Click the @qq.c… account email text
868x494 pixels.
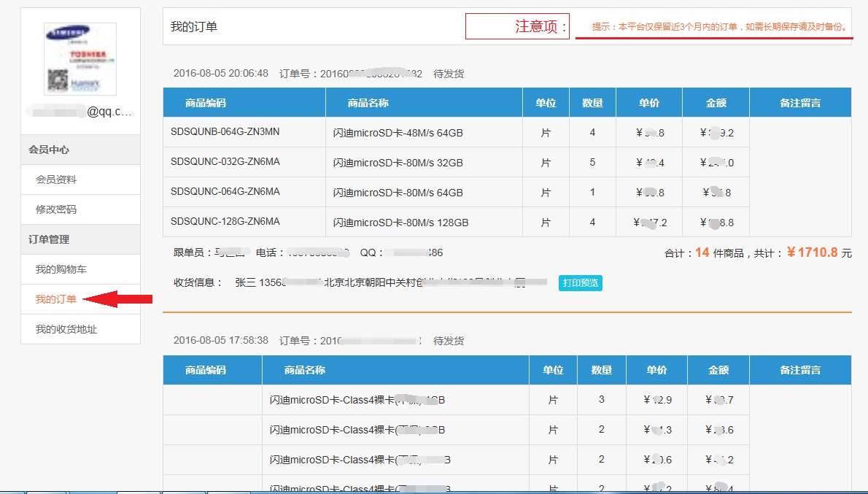pos(109,112)
